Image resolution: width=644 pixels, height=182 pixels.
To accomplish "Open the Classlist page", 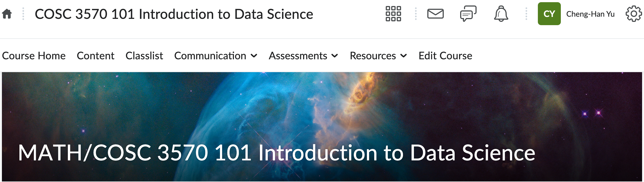I will click(x=144, y=56).
